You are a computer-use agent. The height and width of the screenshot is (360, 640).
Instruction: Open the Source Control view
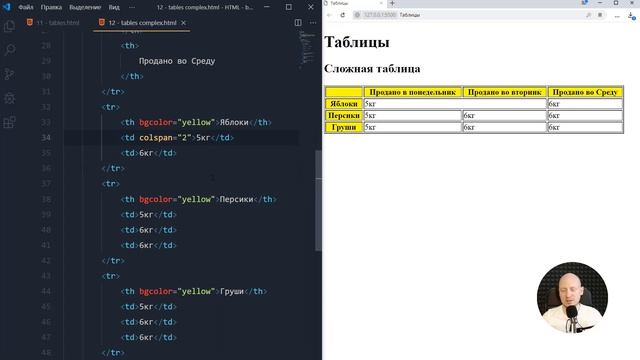tap(9, 74)
